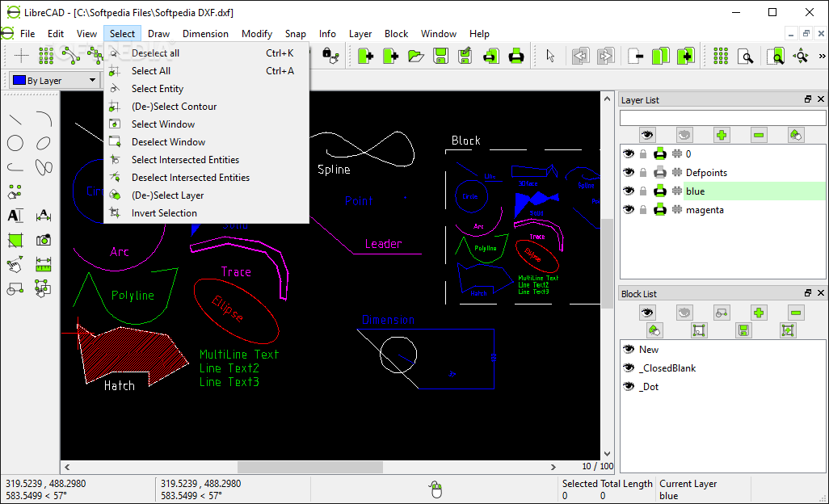Show all layers button in Layer List

646,135
